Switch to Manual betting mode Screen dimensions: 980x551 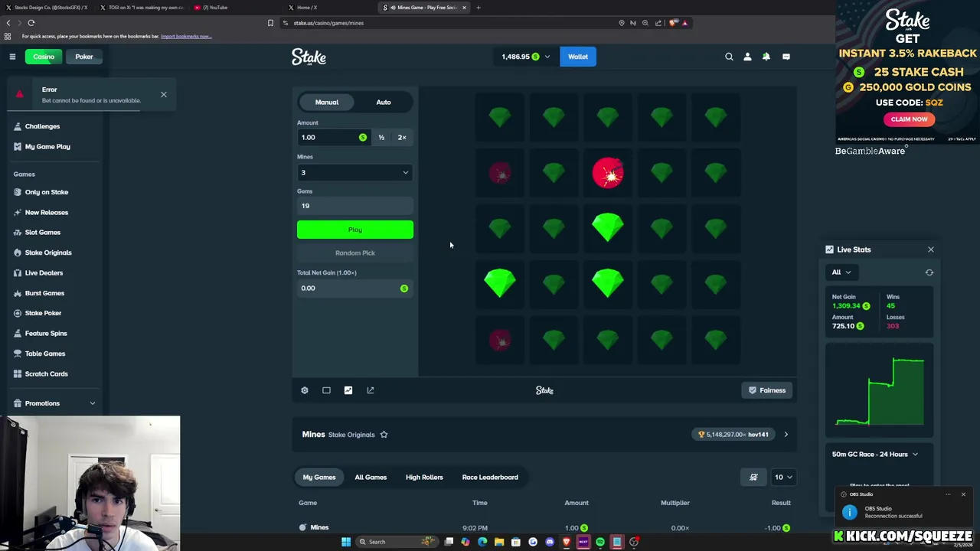(326, 102)
